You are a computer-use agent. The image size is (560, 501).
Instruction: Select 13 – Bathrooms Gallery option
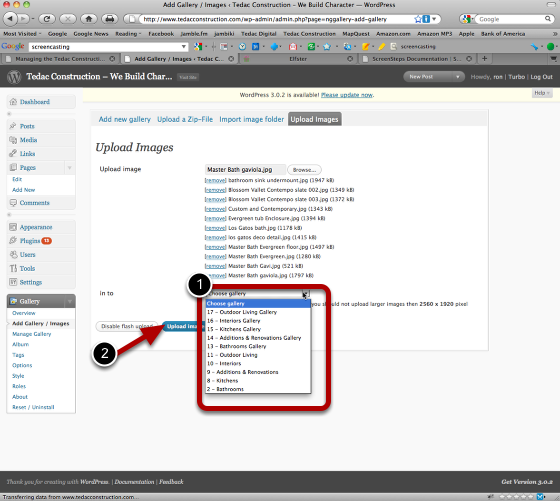tap(258, 346)
